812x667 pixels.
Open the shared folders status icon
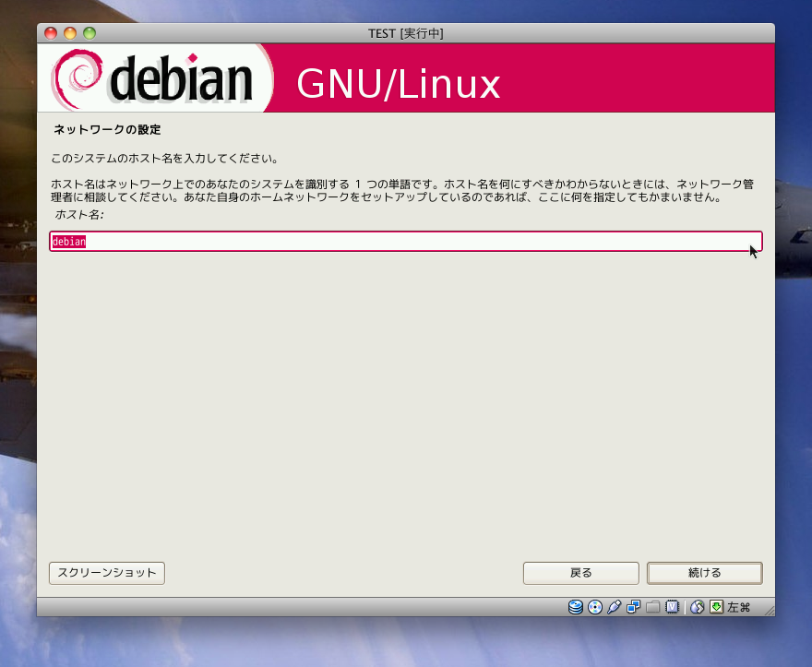coord(652,607)
